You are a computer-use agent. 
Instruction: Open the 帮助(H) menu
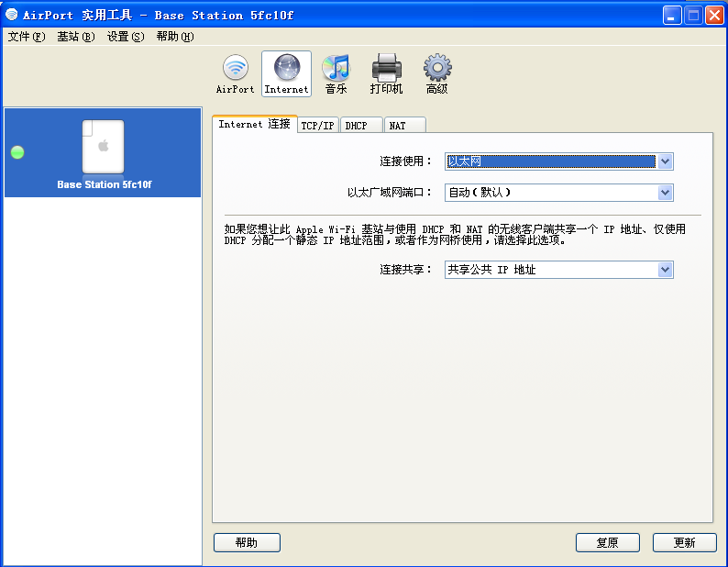[175, 37]
